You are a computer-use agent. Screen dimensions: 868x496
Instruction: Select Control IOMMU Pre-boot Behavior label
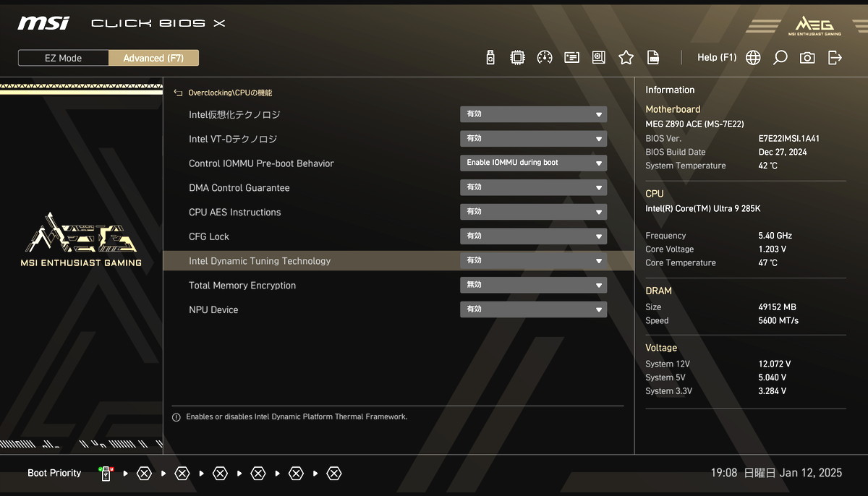click(261, 163)
